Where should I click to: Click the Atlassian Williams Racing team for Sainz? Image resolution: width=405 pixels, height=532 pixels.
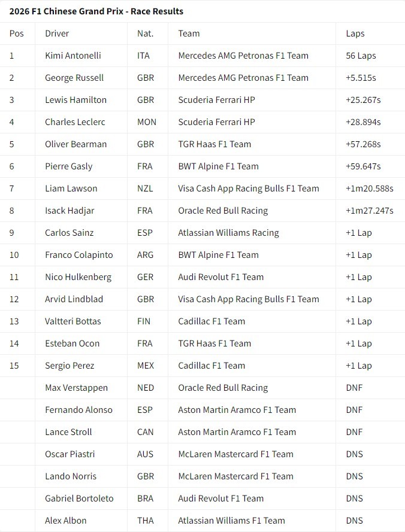click(228, 233)
